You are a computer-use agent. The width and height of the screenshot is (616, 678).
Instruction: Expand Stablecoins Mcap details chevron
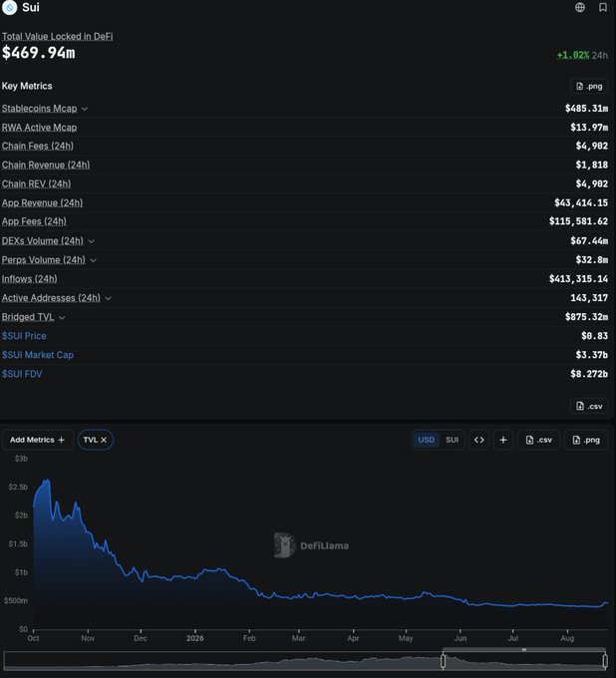85,109
